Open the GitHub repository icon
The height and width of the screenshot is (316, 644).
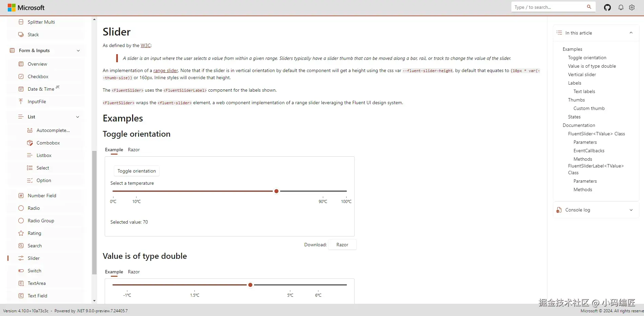point(607,7)
